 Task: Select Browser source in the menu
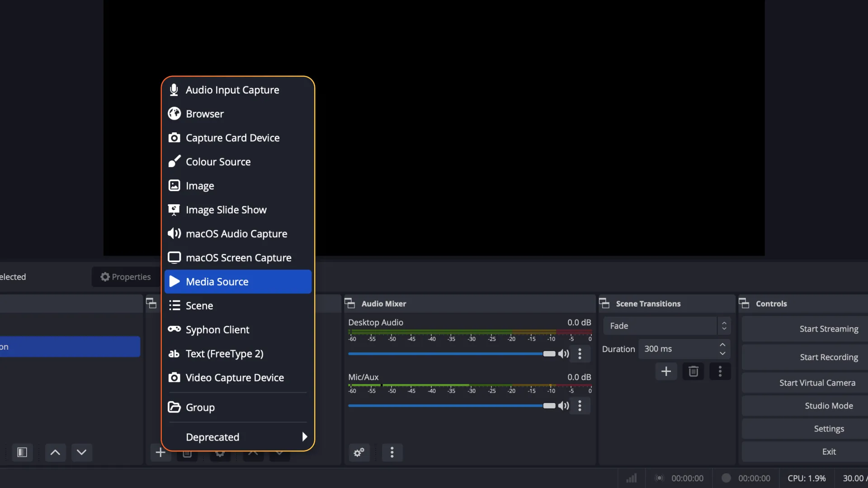pyautogui.click(x=238, y=114)
